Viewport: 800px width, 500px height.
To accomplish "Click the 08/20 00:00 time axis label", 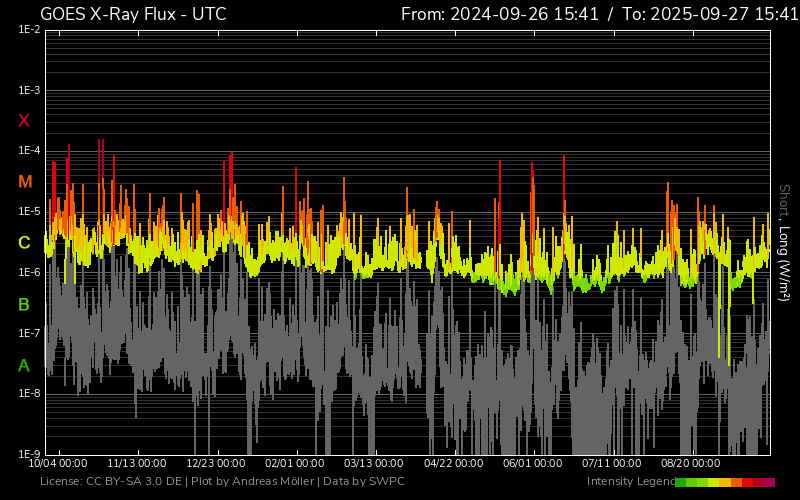I will point(690,464).
